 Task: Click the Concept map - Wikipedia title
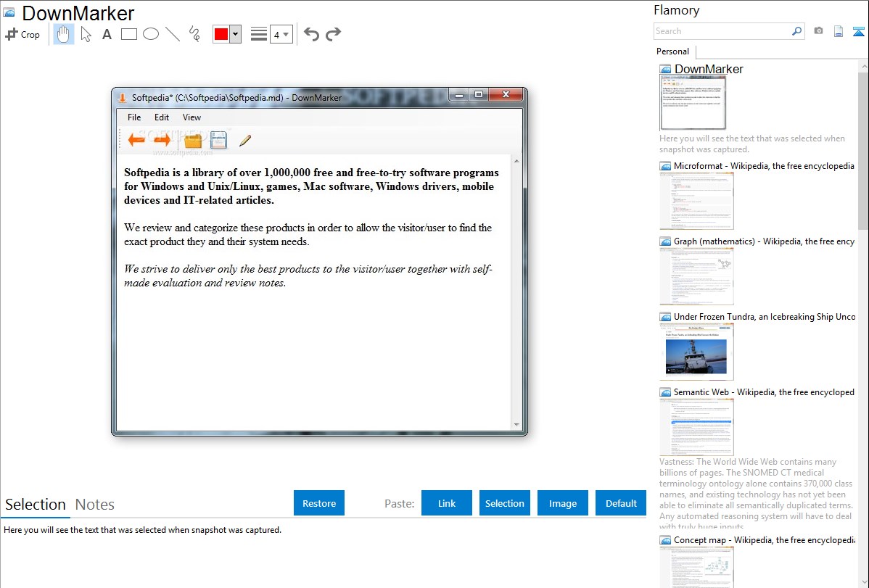pyautogui.click(x=765, y=539)
